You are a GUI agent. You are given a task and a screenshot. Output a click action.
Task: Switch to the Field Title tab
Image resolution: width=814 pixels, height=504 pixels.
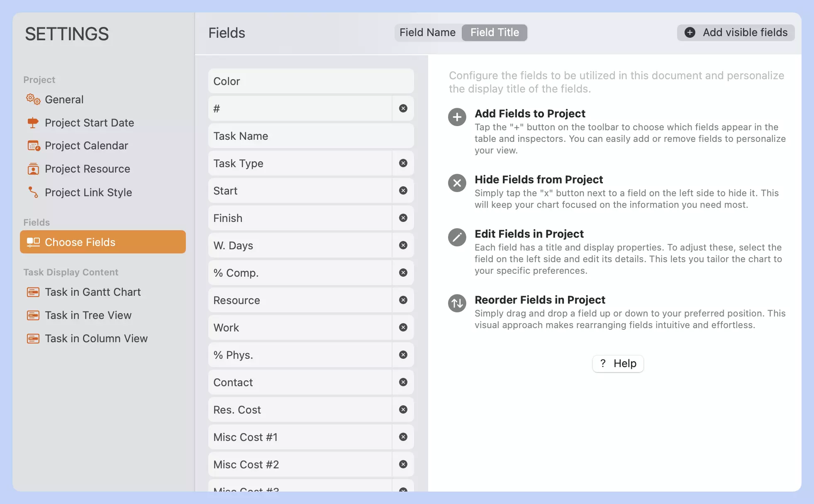click(x=494, y=32)
